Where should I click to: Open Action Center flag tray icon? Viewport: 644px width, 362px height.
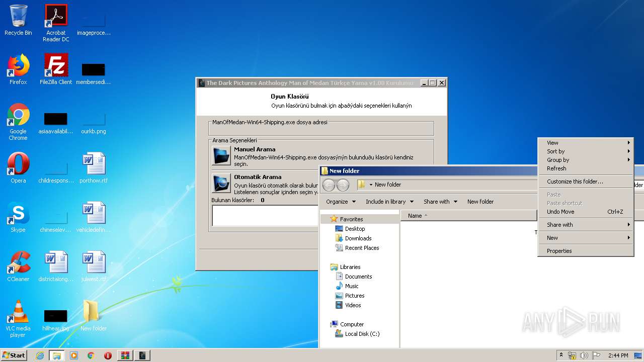click(x=596, y=355)
